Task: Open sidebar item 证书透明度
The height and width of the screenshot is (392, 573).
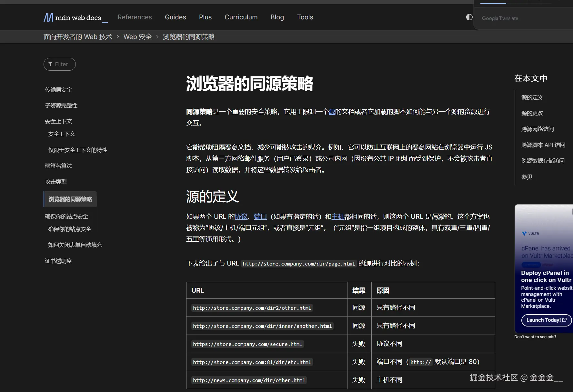Action: pyautogui.click(x=58, y=261)
